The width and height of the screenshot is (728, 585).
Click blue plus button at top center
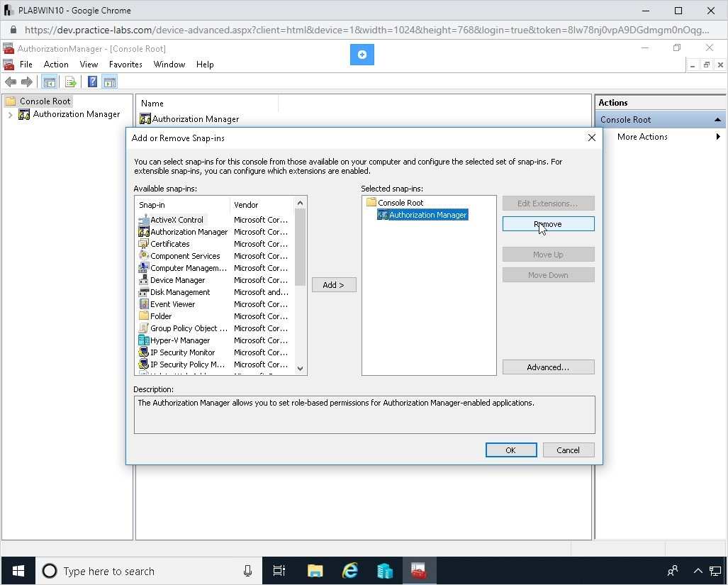pyautogui.click(x=362, y=55)
